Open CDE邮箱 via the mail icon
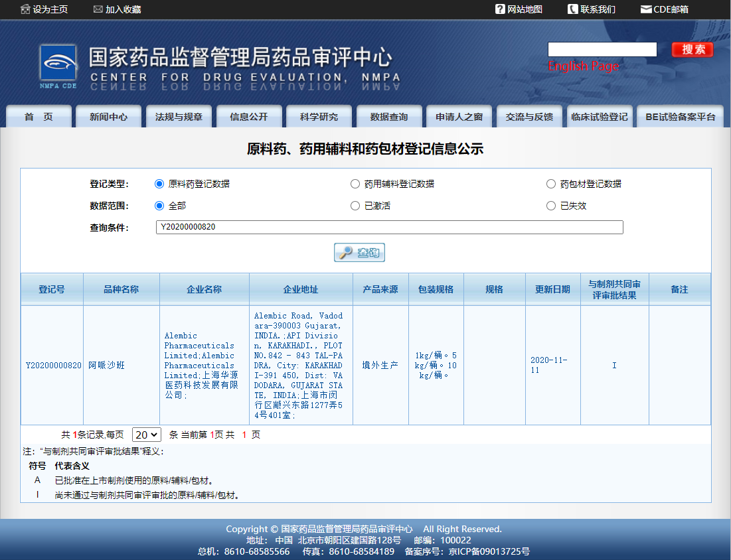This screenshot has height=560, width=731. click(x=646, y=9)
